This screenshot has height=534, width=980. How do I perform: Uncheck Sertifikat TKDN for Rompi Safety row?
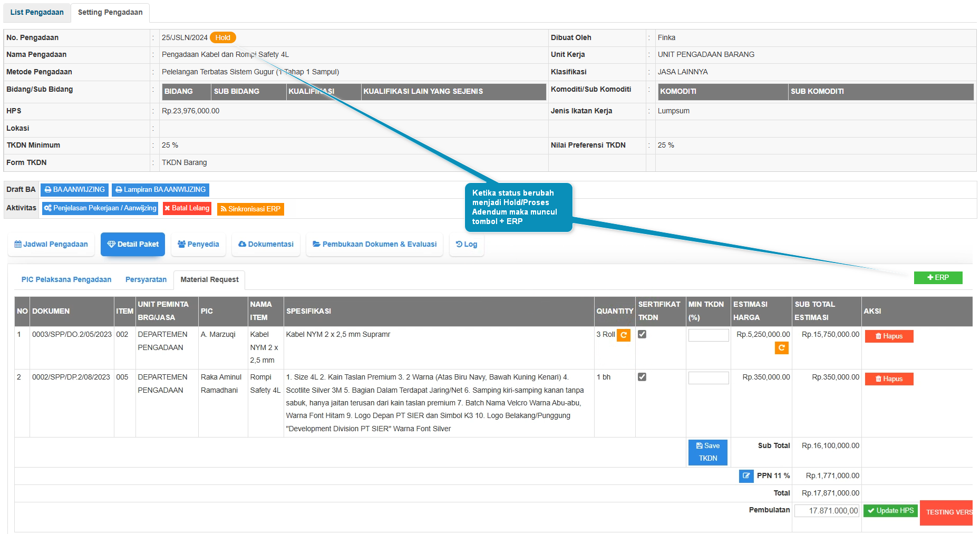(x=642, y=377)
